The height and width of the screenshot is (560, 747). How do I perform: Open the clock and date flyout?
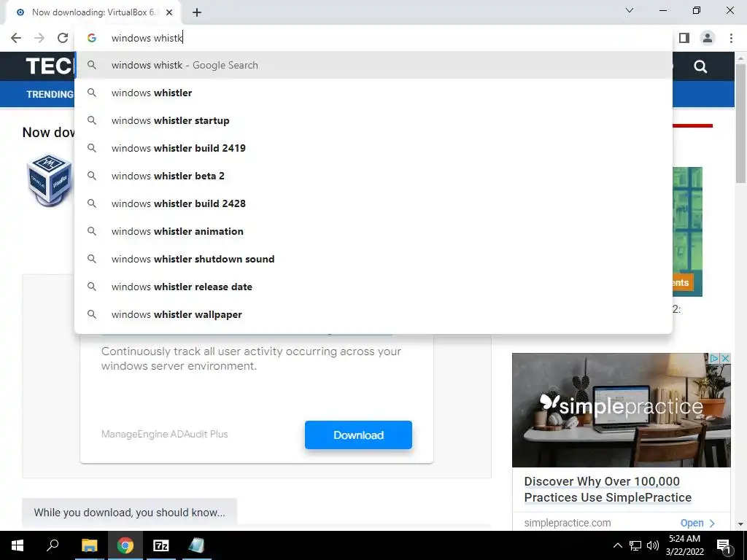pos(684,545)
